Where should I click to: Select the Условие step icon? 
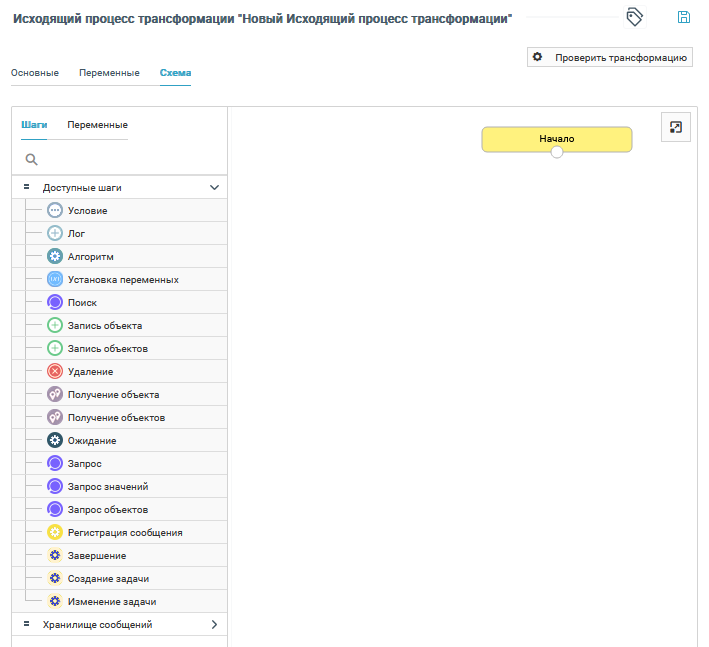[55, 211]
